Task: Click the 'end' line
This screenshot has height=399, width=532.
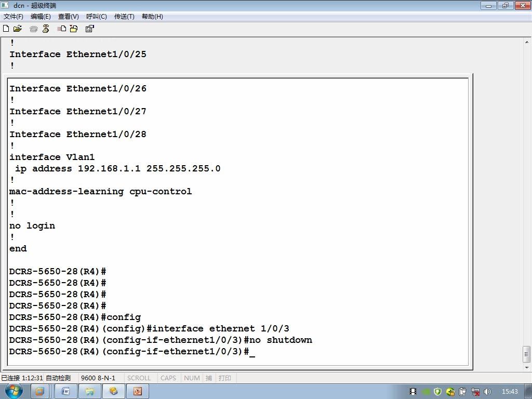Action: coord(18,249)
